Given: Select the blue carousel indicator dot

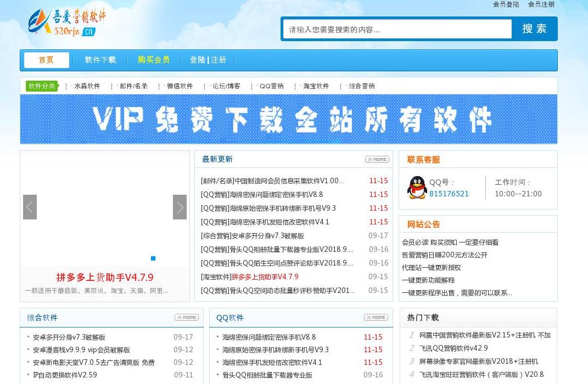Looking at the screenshot, I should 153,258.
